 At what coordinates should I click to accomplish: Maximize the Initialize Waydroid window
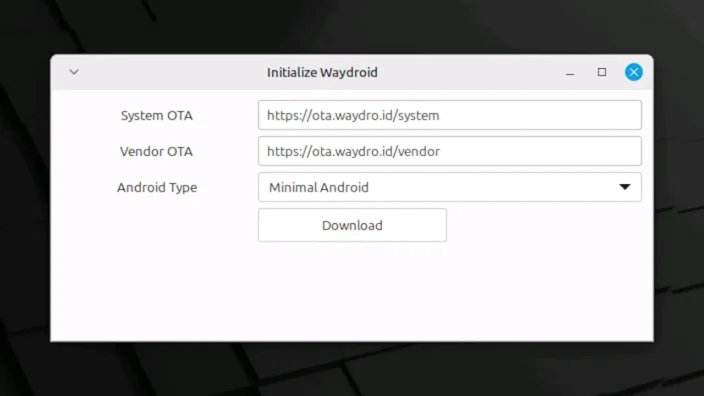[x=602, y=72]
